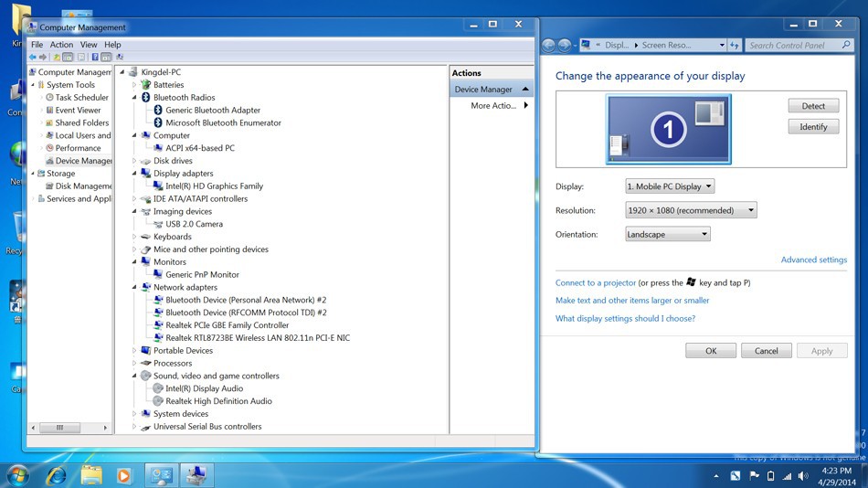
Task: Open the Action menu
Action: [61, 44]
